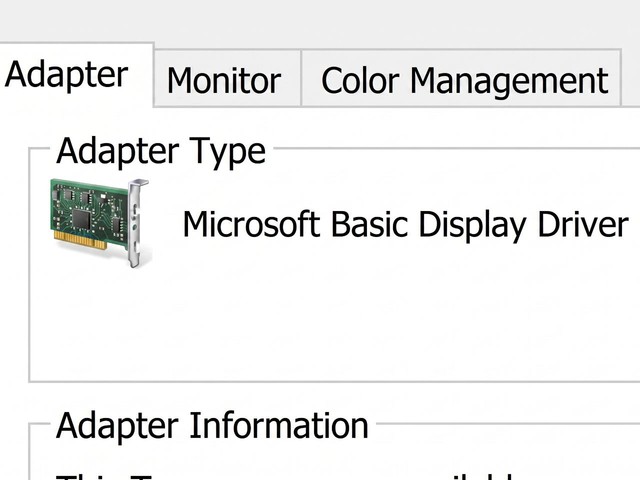This screenshot has height=480, width=640.
Task: Click the word Management in the tab label
Action: (509, 81)
